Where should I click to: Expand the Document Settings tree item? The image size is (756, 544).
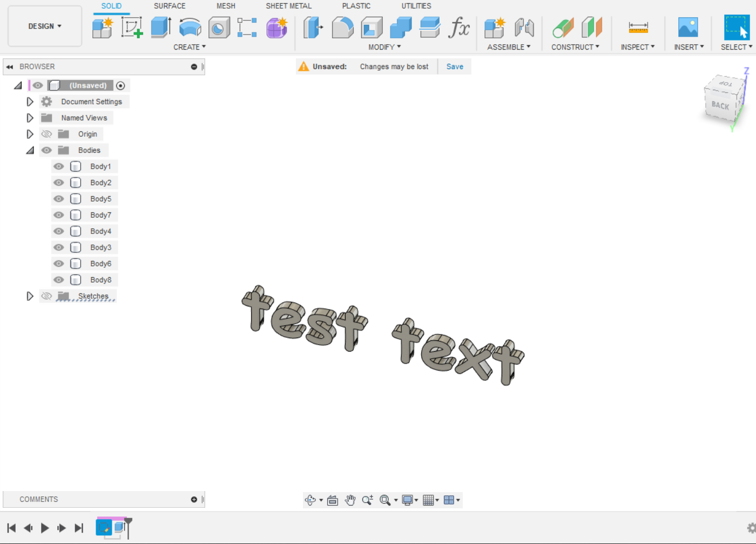pyautogui.click(x=30, y=102)
